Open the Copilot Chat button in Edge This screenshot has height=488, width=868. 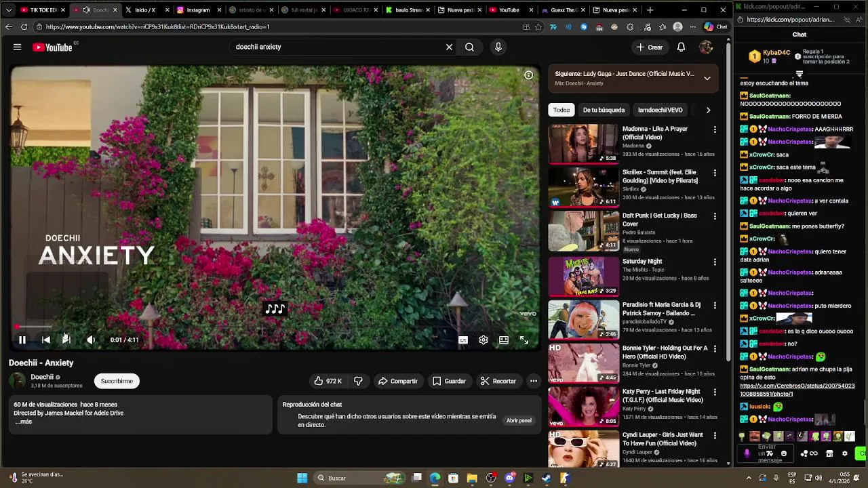(715, 27)
